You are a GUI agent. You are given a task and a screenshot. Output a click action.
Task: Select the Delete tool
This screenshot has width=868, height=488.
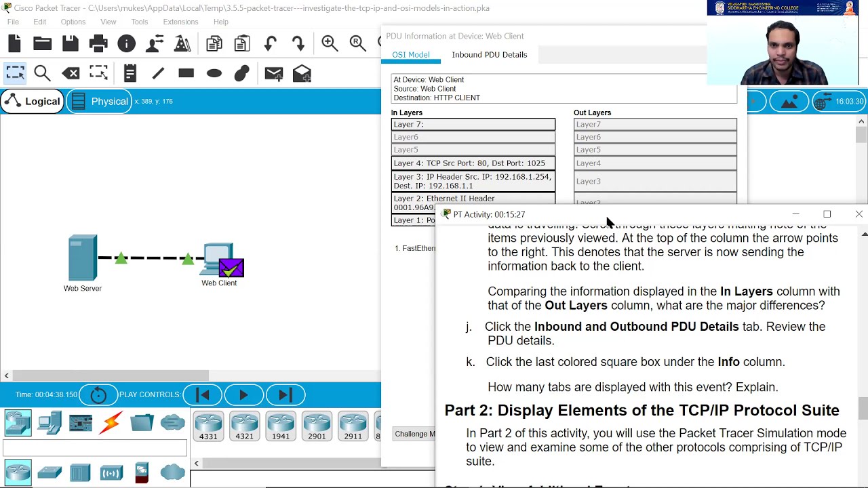71,73
